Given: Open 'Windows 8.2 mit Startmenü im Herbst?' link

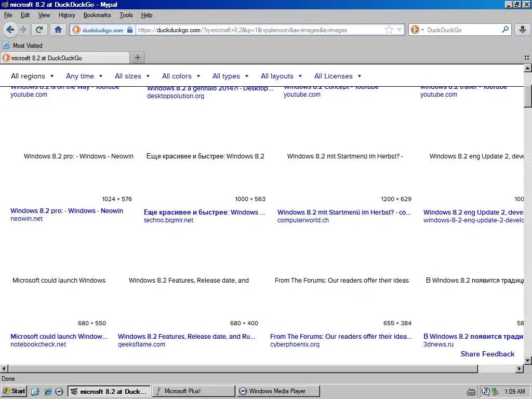Looking at the screenshot, I should [344, 212].
